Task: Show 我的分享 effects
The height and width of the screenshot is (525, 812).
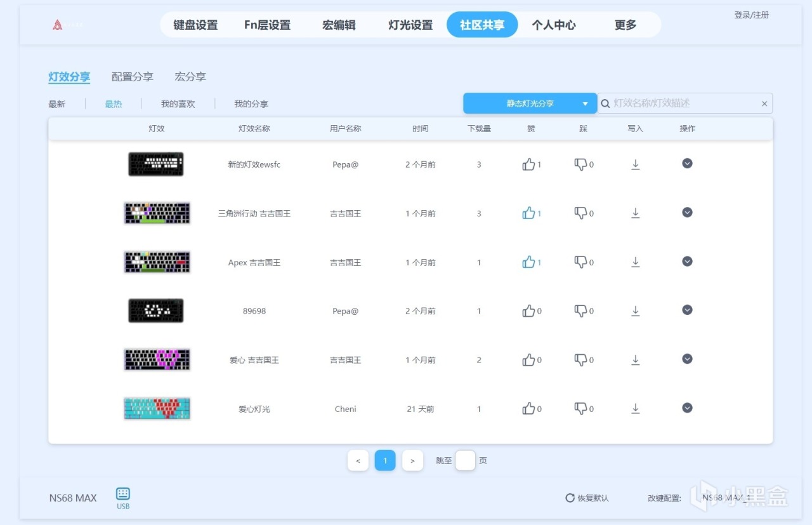Action: 251,104
